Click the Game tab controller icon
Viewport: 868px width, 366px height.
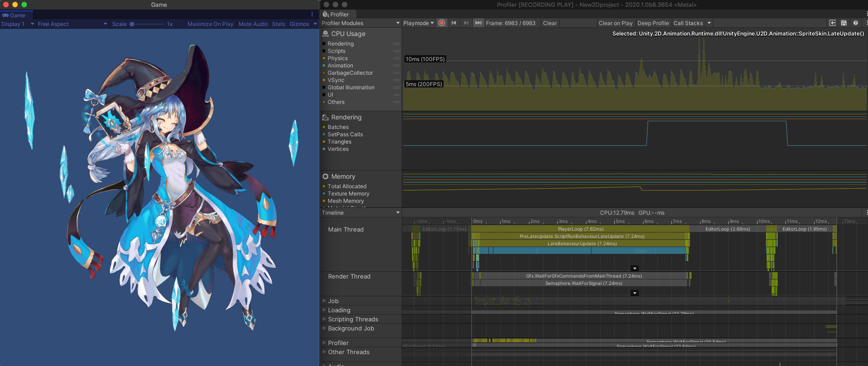pos(5,15)
